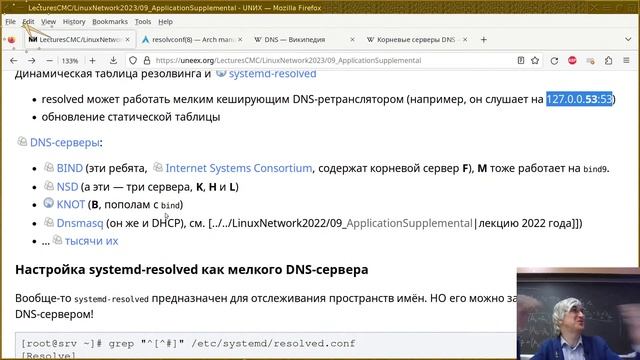
Task: Click the heading Настройка systemd-resolved как мелкого DNS-сервера
Action: tap(191, 269)
